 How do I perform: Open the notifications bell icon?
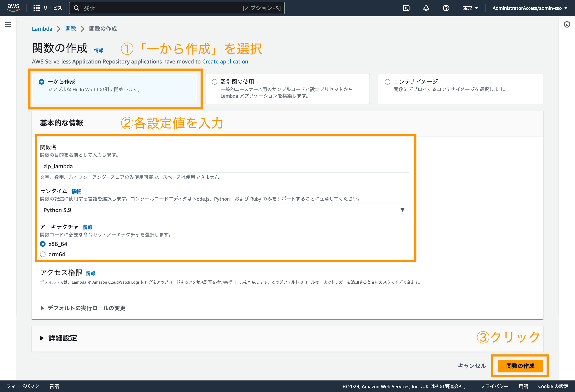(426, 8)
